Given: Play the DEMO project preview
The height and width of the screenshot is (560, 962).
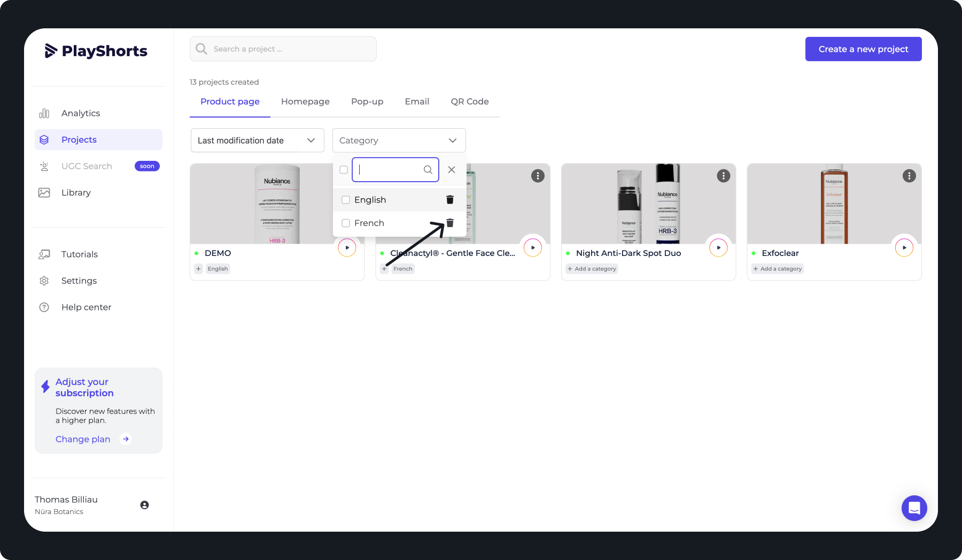Looking at the screenshot, I should coord(347,247).
